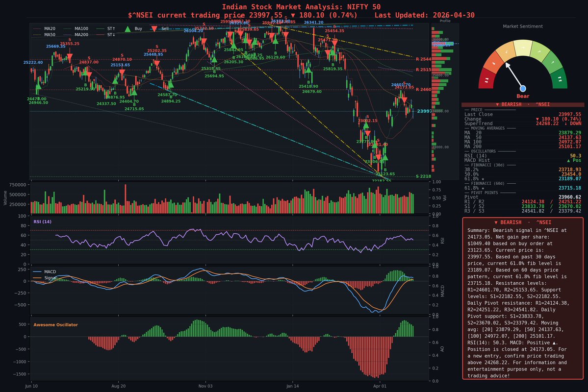Image resolution: width=588 pixels, height=392 pixels.
Task: Click the support label S 2218
Action: click(x=423, y=176)
